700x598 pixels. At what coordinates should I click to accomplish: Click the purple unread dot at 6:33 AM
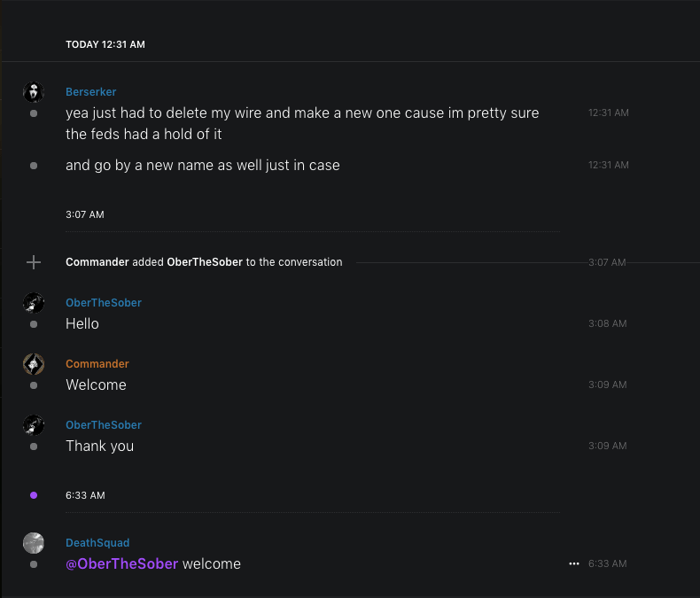(34, 495)
